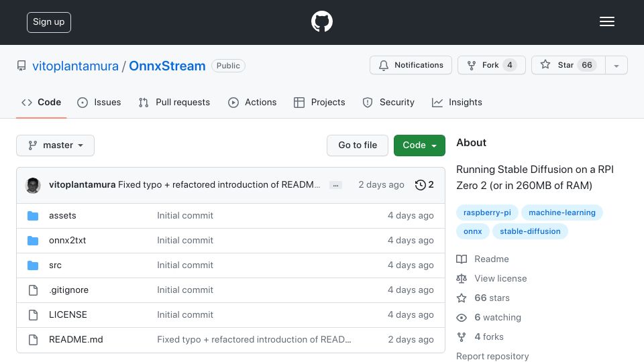Viewport: 644px width, 362px height.
Task: Open the README.md file
Action: tap(76, 339)
